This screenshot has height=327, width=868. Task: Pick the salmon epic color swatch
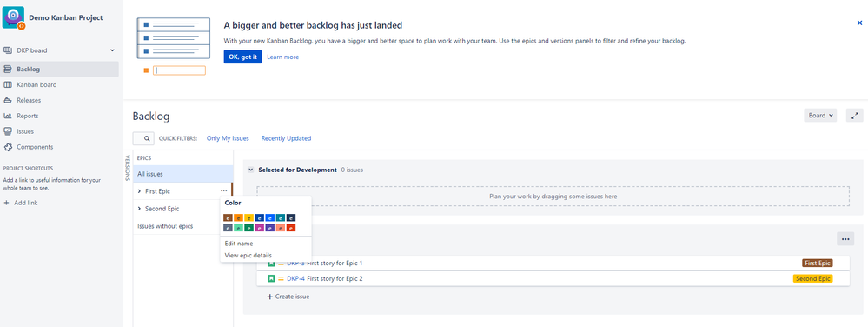click(x=281, y=228)
